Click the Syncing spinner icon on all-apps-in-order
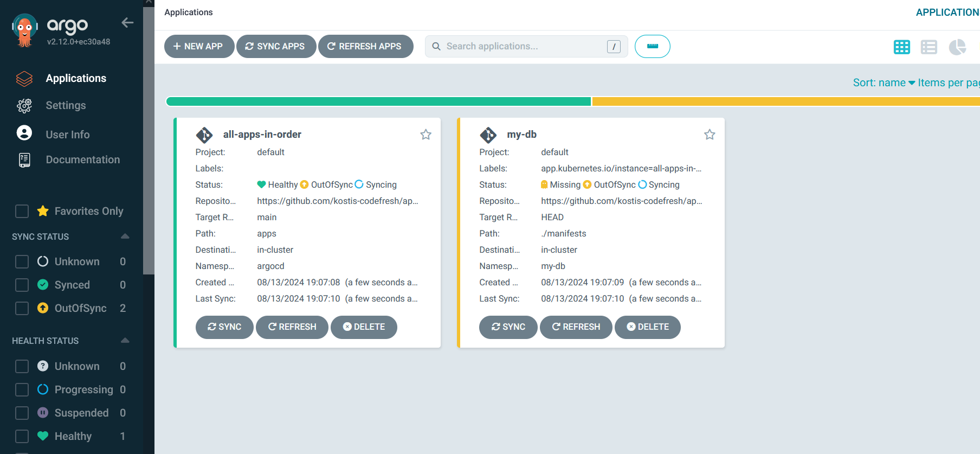This screenshot has width=980, height=454. [x=359, y=184]
